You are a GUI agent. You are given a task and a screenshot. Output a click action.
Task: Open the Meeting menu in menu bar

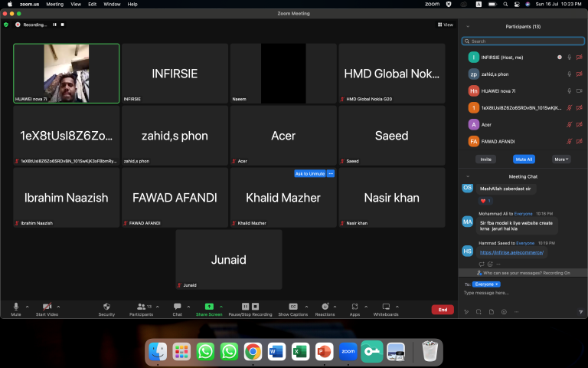pos(55,4)
